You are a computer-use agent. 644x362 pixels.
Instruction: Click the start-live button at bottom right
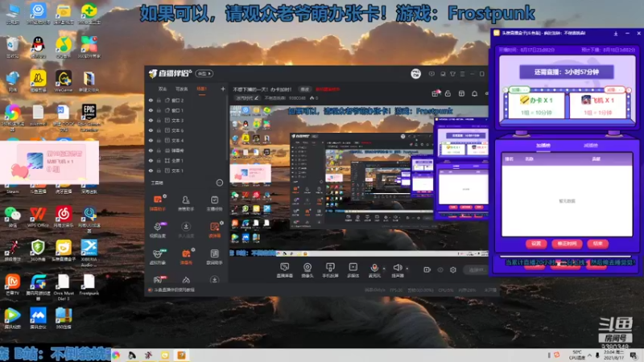click(x=476, y=269)
